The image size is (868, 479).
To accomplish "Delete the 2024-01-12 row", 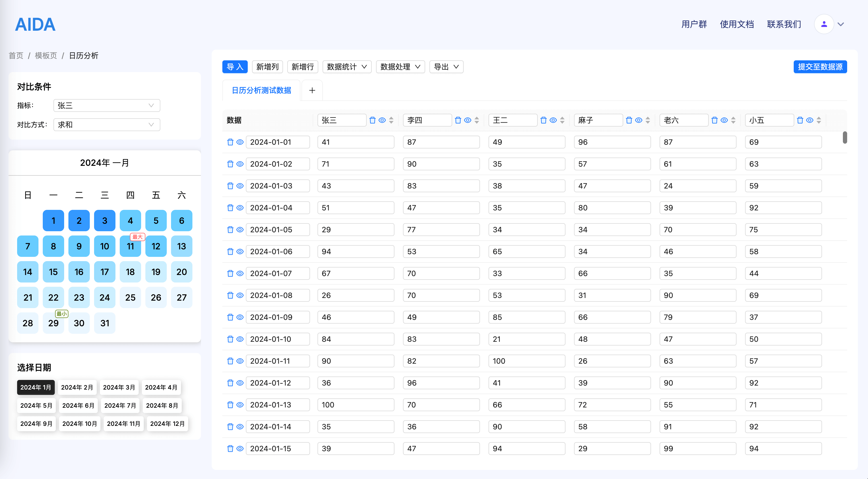I will [x=230, y=383].
